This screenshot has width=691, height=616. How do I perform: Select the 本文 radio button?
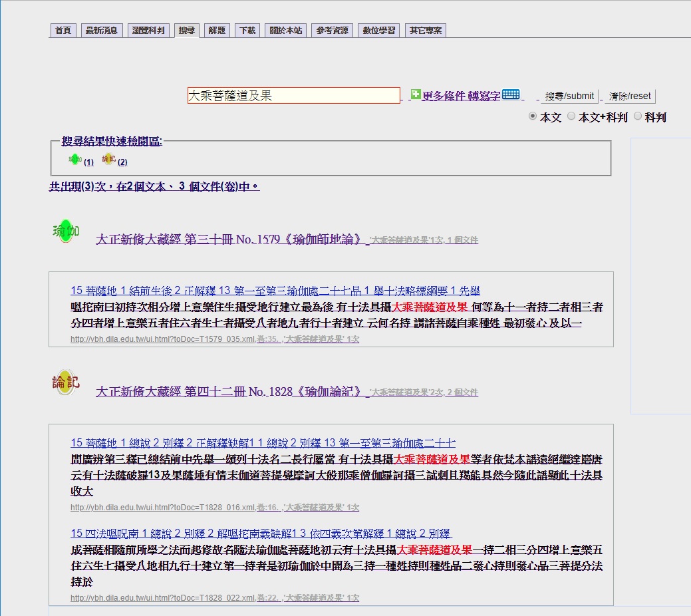[533, 116]
